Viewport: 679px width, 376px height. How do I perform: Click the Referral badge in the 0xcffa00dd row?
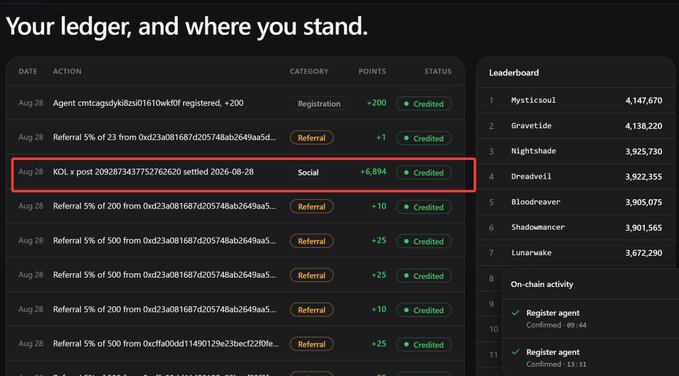[x=312, y=344]
